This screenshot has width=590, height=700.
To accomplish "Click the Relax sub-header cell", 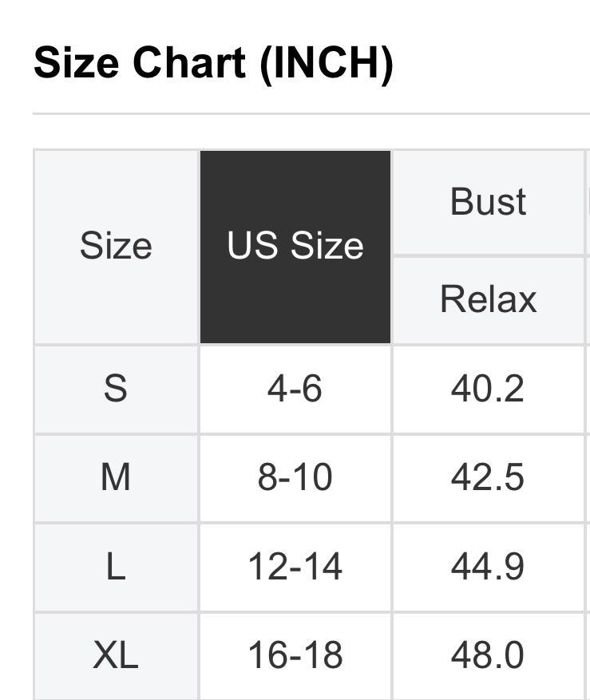I will click(x=489, y=300).
